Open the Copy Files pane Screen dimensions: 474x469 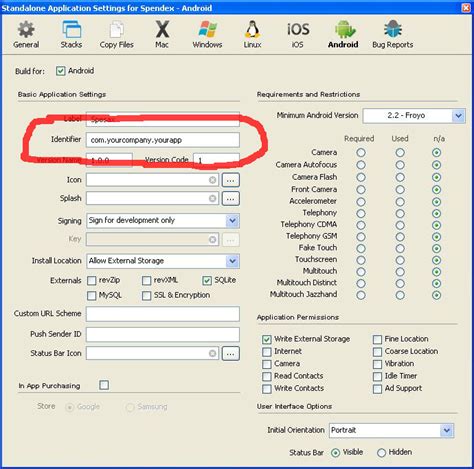coord(116,35)
